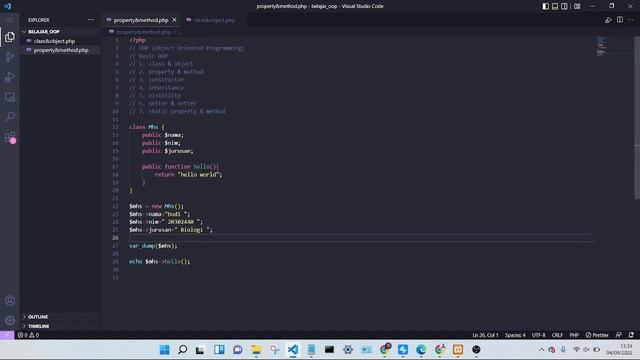The height and width of the screenshot is (360, 640).
Task: Show hidden system tray icons
Action: click(x=541, y=350)
